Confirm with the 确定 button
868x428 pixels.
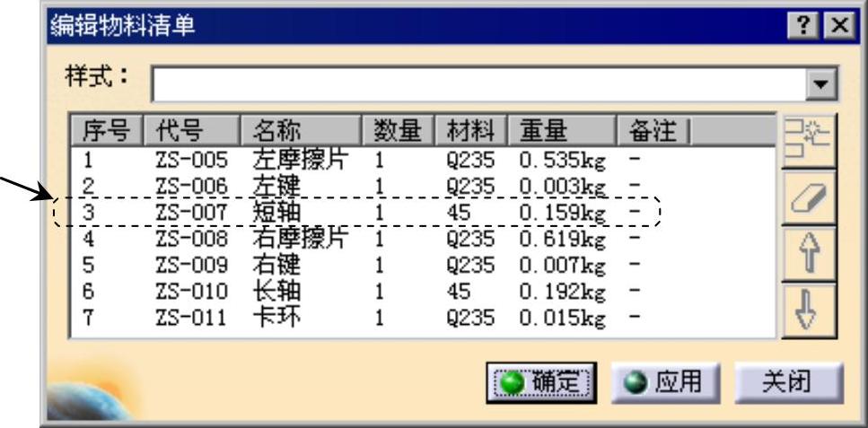point(541,382)
